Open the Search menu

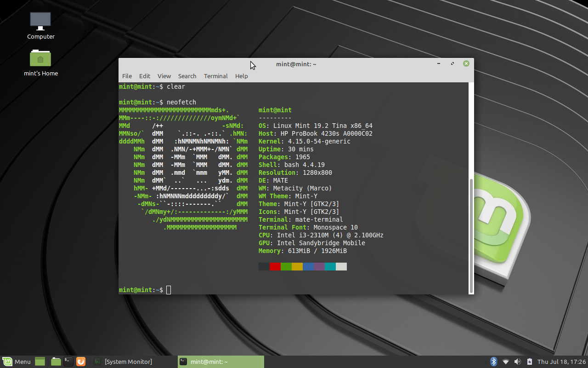(x=187, y=76)
